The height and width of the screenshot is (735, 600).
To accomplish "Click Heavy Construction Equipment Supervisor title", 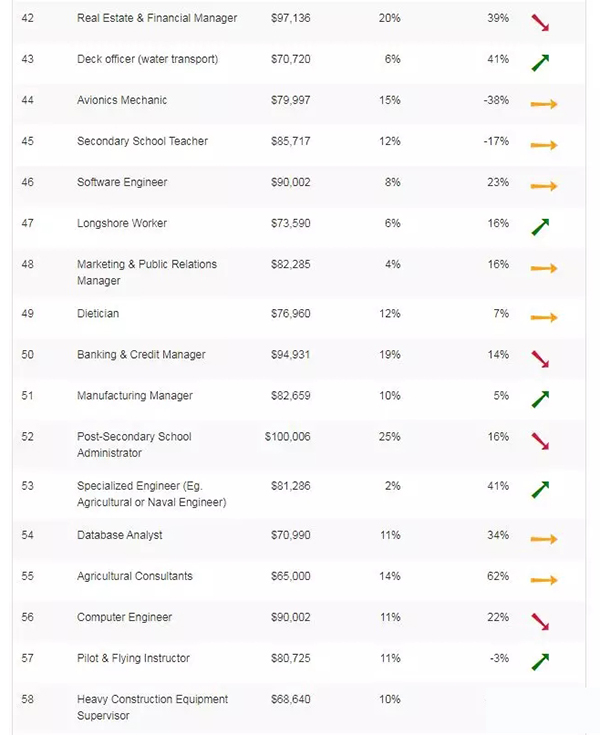I will [152, 707].
